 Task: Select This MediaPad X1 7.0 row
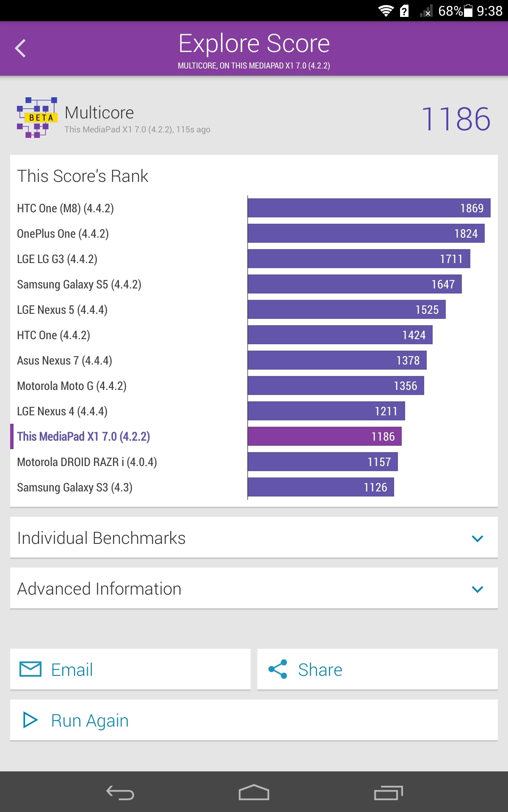[83, 436]
